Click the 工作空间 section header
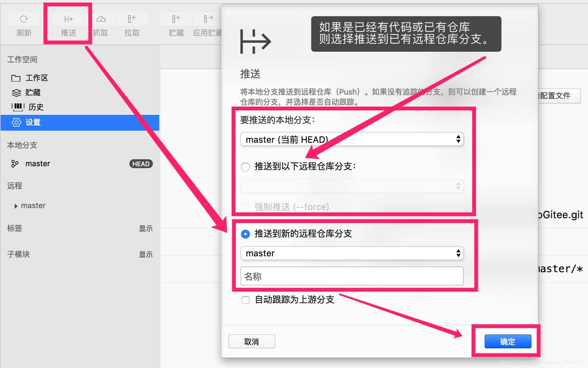This screenshot has height=368, width=588. 22,59
